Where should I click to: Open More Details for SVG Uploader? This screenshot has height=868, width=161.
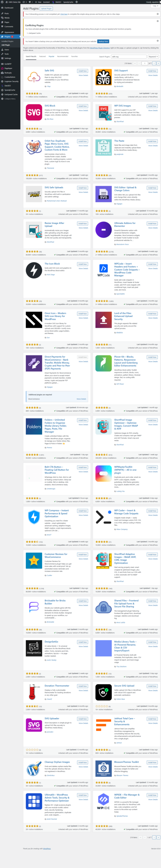coord(83,723)
